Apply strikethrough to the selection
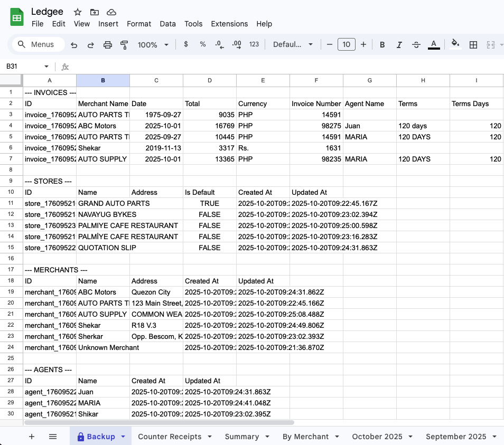The width and height of the screenshot is (504, 445). click(x=416, y=44)
